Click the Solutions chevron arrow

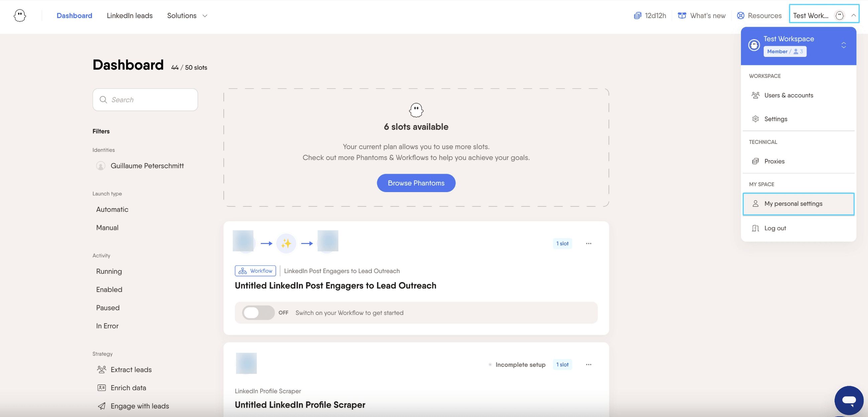click(x=205, y=16)
